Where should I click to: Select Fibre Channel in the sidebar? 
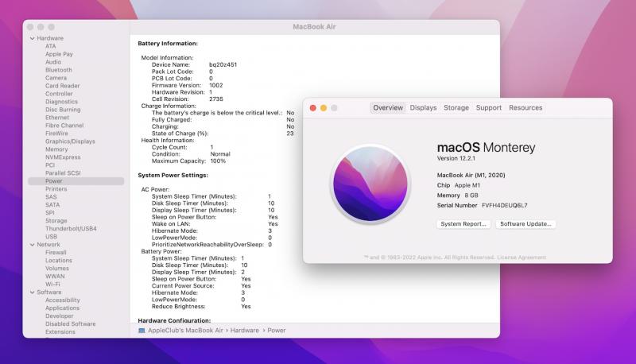[64, 126]
